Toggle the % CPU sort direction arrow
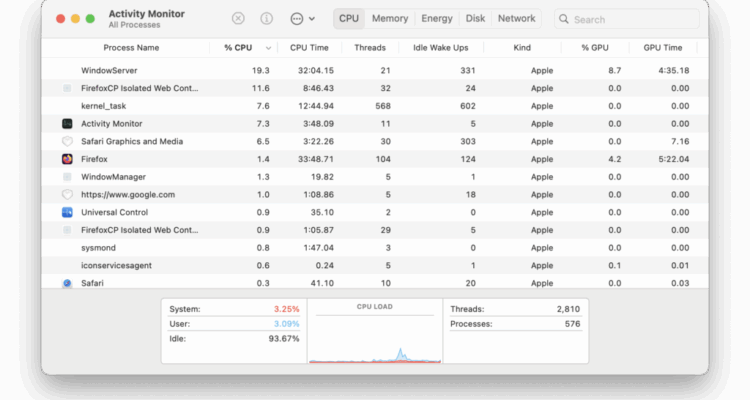The height and width of the screenshot is (400, 750). [268, 48]
